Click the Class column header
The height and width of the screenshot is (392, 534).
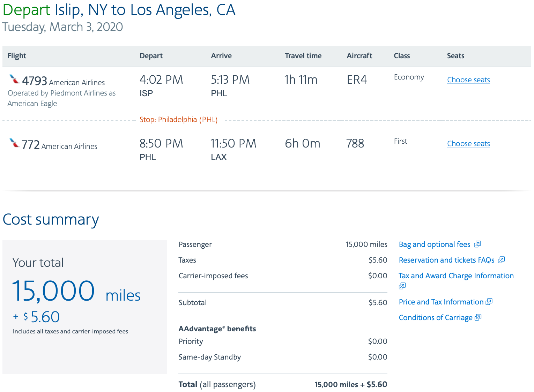(402, 56)
